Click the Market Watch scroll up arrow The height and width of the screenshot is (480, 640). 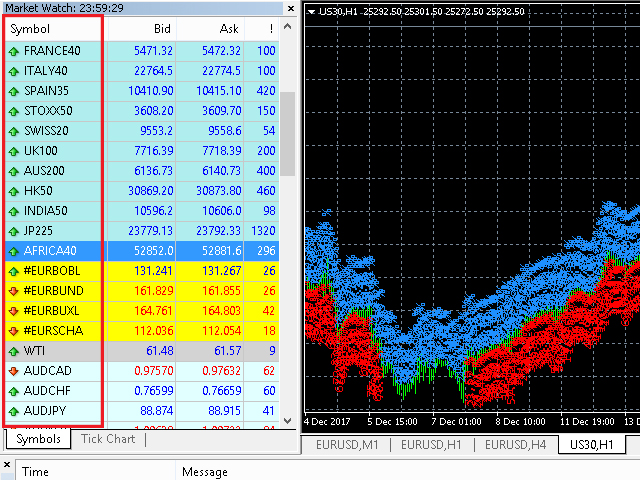287,27
